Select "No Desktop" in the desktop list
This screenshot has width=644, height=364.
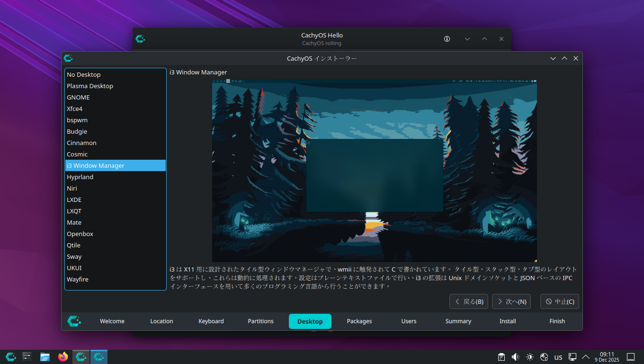(x=116, y=74)
